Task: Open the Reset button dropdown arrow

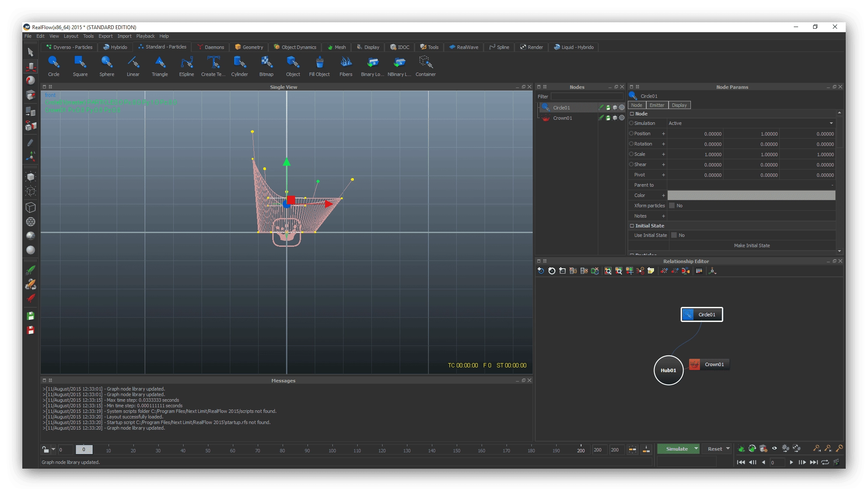Action: pyautogui.click(x=728, y=449)
